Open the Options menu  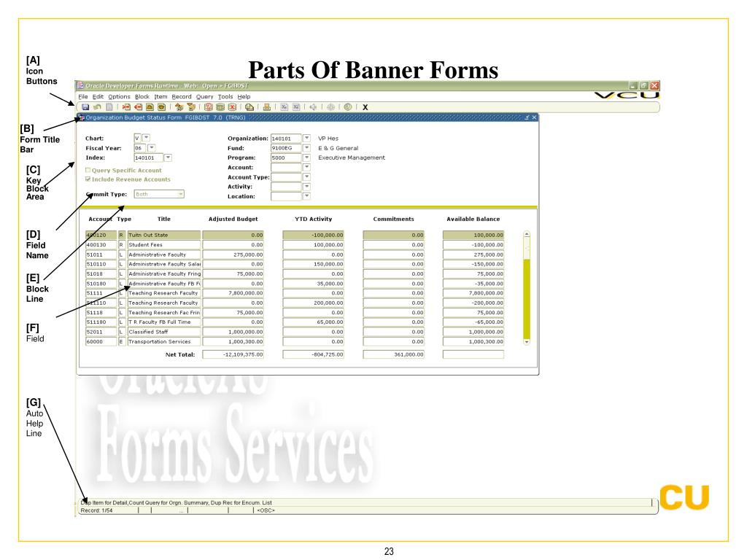click(x=119, y=97)
